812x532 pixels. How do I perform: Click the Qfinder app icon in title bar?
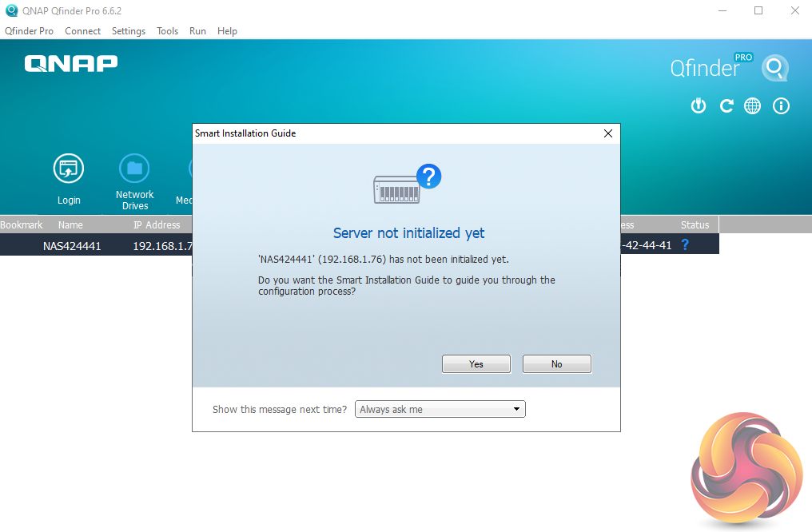pos(11,10)
